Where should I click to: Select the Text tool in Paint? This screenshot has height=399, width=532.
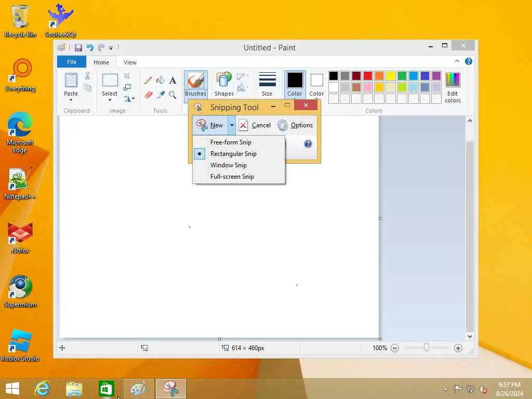(x=172, y=81)
